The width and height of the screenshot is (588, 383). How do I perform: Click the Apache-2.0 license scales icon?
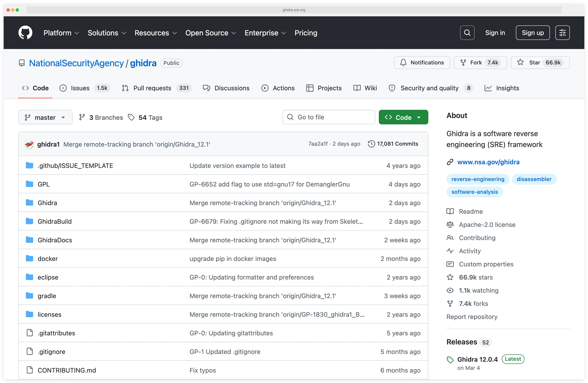click(450, 224)
